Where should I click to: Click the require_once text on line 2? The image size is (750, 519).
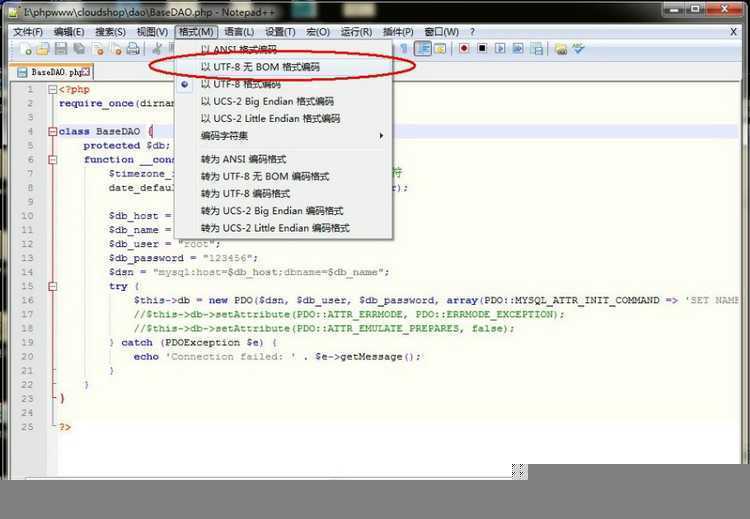(96, 104)
